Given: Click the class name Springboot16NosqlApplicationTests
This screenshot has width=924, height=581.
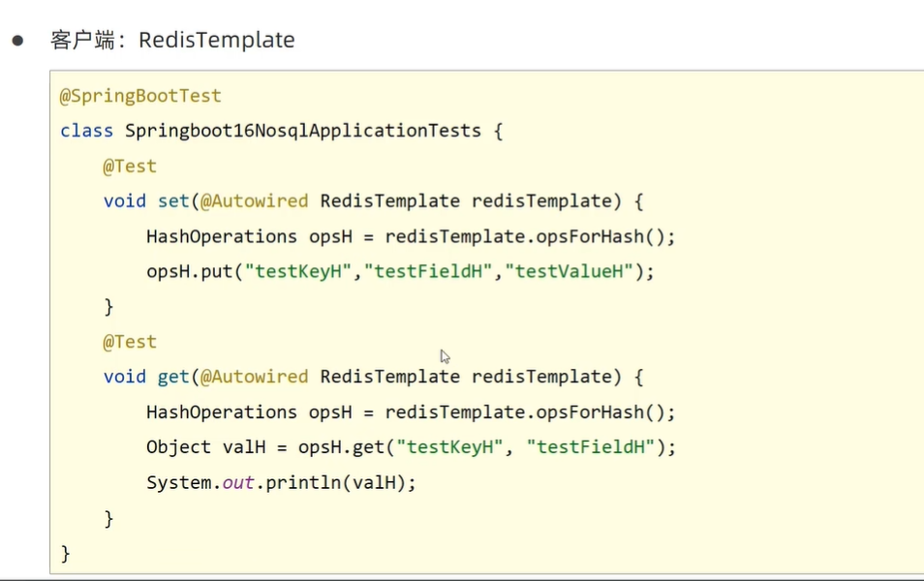Looking at the screenshot, I should 303,131.
